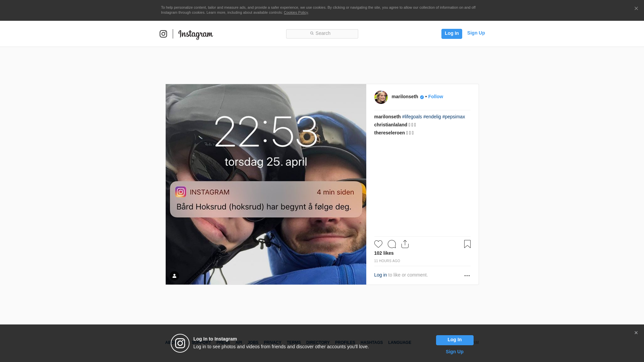644x362 pixels.
Task: Close the bottom login prompt banner
Action: point(636,333)
